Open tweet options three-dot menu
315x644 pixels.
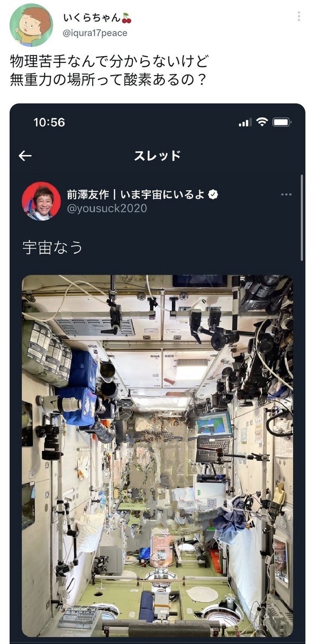click(x=298, y=17)
